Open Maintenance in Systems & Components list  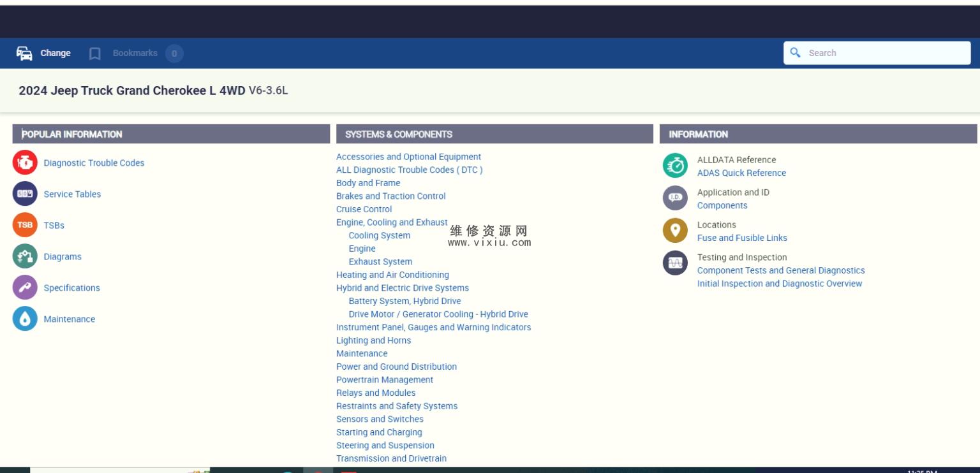(362, 354)
